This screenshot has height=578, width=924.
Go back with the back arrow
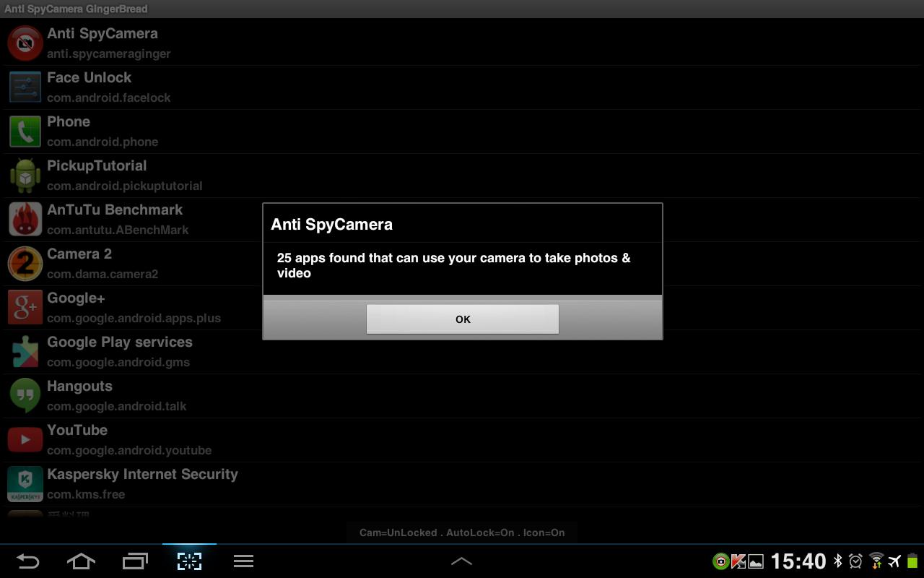pyautogui.click(x=27, y=561)
